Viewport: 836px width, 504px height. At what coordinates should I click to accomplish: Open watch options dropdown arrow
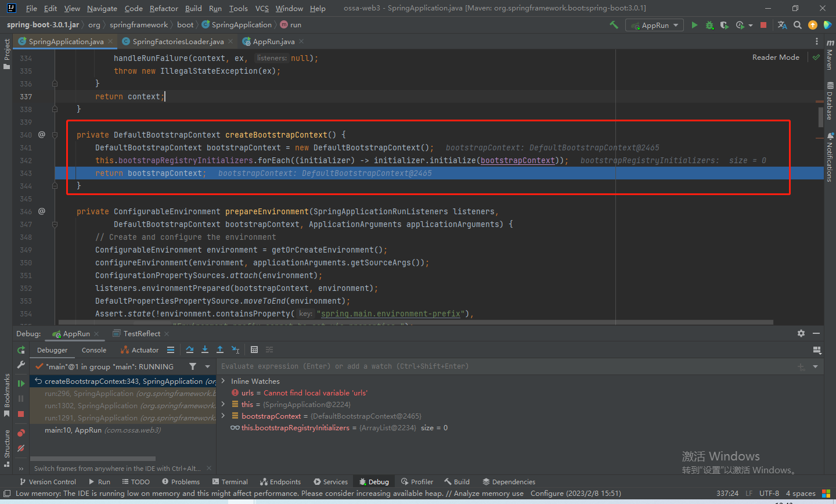pos(815,366)
